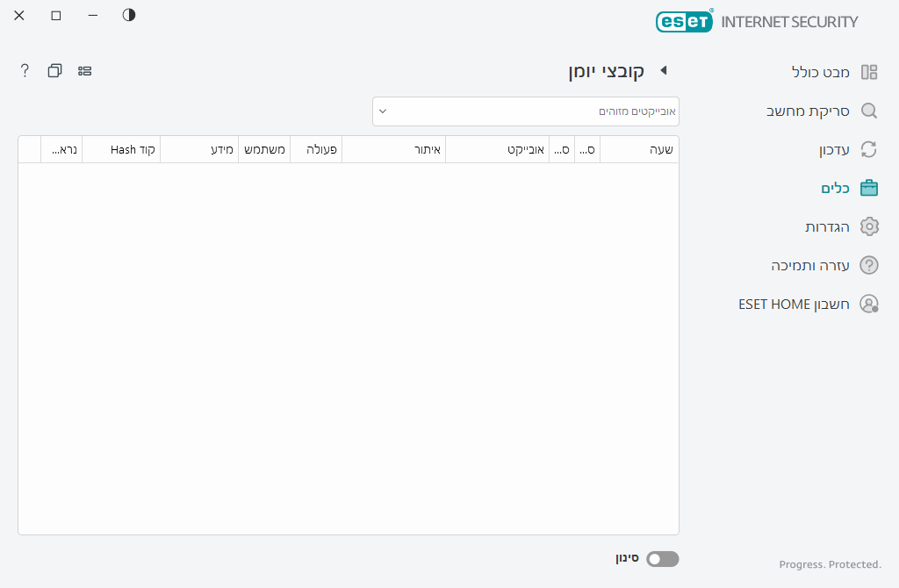The height and width of the screenshot is (588, 899).
Task: Enable the סינון filtering switch
Action: click(662, 559)
